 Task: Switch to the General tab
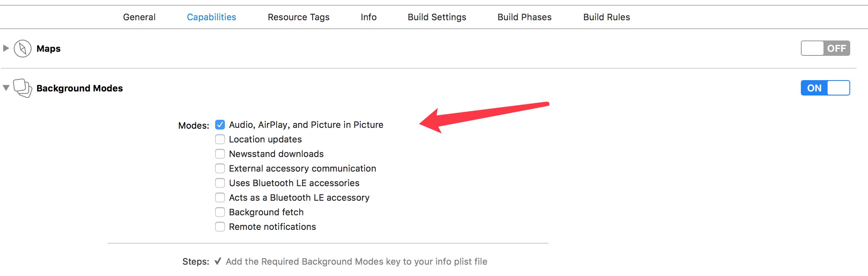click(139, 17)
